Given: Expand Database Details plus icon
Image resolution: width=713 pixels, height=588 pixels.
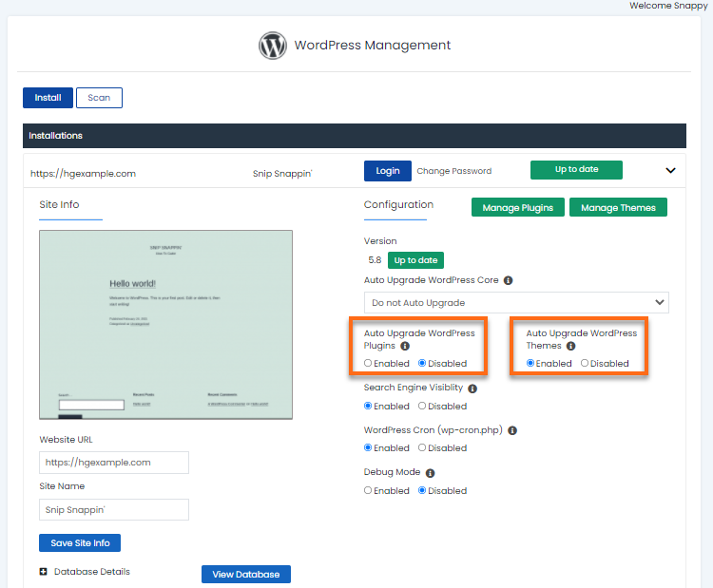Looking at the screenshot, I should pyautogui.click(x=43, y=572).
